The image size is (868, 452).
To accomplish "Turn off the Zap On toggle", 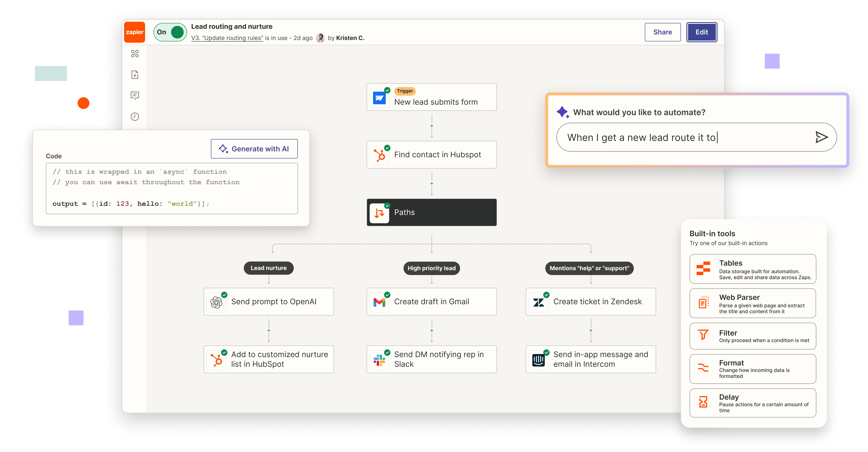I will tap(170, 32).
